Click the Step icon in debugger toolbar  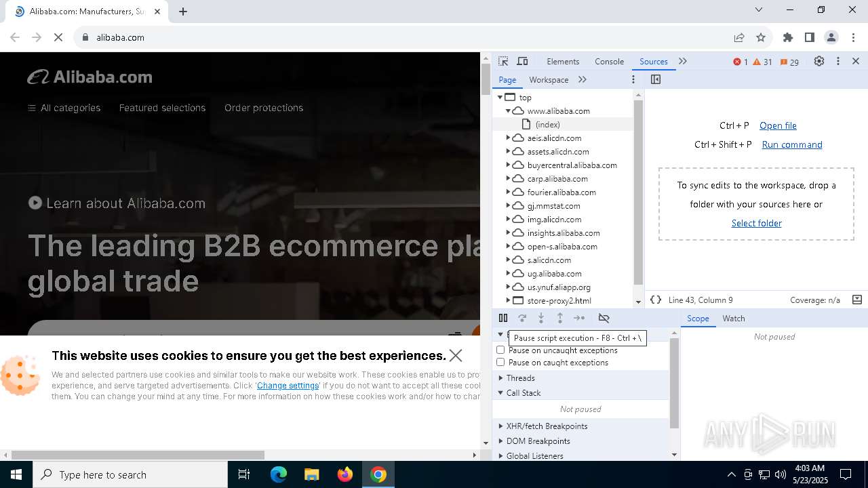click(579, 318)
